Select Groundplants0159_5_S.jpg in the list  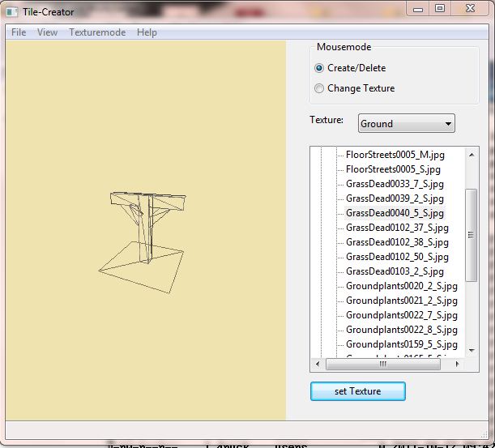[x=401, y=344]
